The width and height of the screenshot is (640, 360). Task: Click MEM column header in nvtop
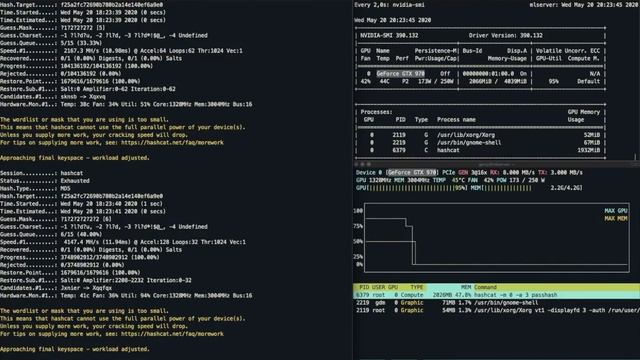[x=466, y=287]
